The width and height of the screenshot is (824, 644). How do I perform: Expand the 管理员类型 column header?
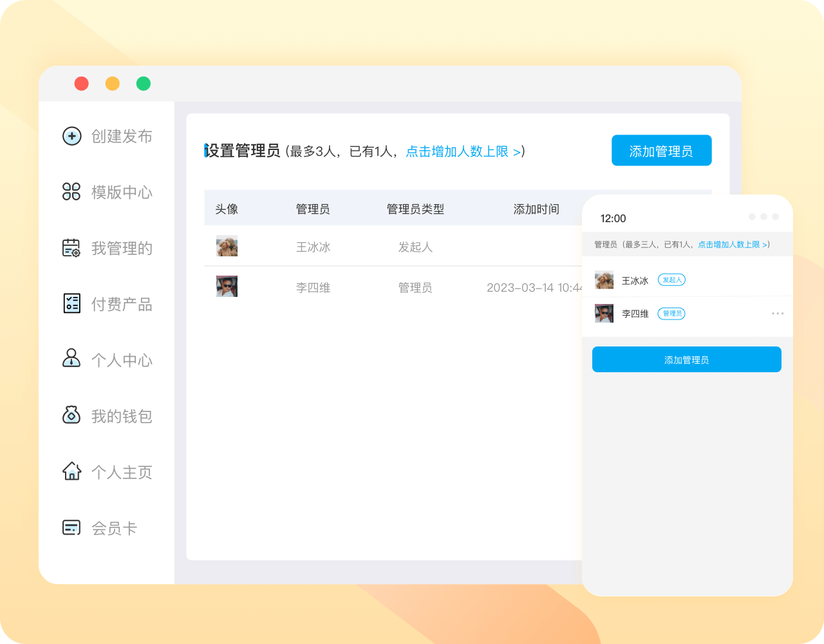415,208
